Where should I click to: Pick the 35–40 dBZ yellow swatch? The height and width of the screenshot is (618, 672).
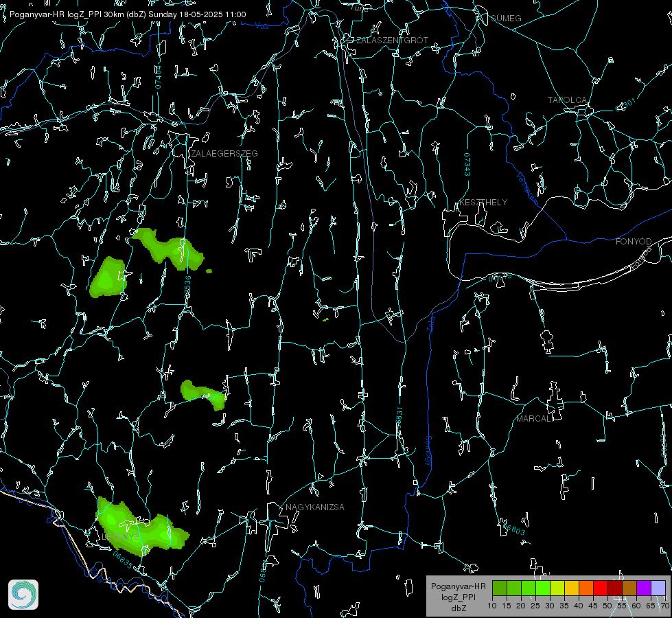tap(572, 588)
